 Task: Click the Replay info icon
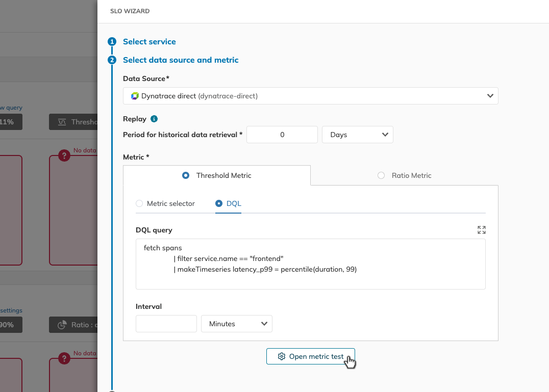[154, 119]
